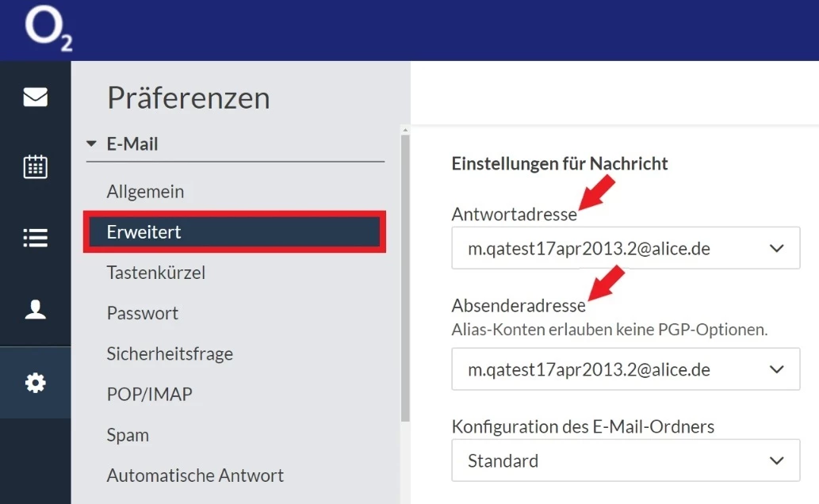Click the O2 logo
The height and width of the screenshot is (504, 819).
[x=48, y=30]
